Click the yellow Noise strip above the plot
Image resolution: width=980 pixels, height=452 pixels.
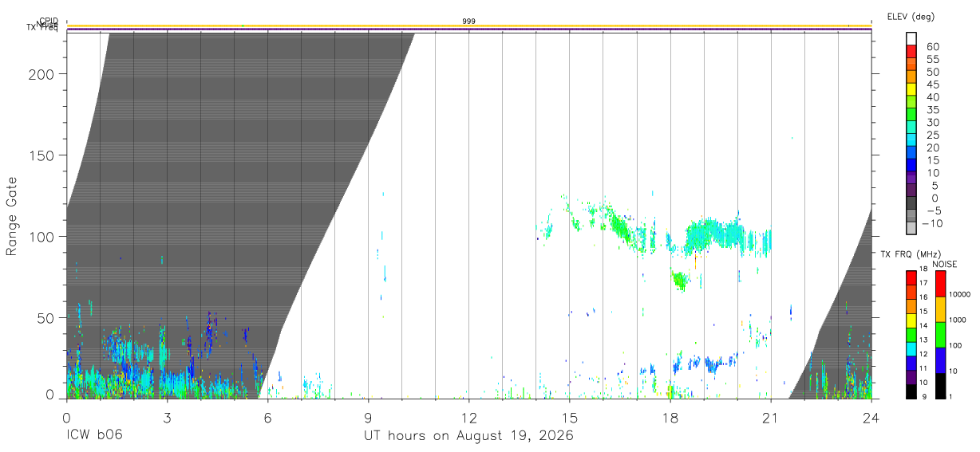coord(468,26)
